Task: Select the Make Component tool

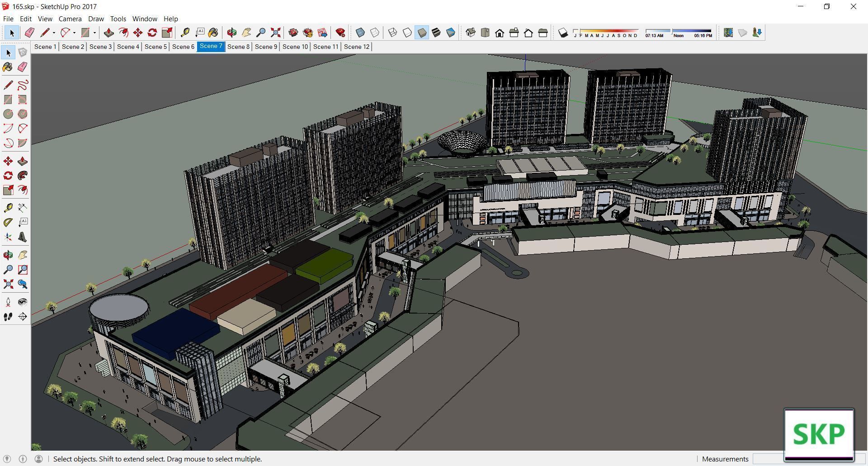Action: 23,53
